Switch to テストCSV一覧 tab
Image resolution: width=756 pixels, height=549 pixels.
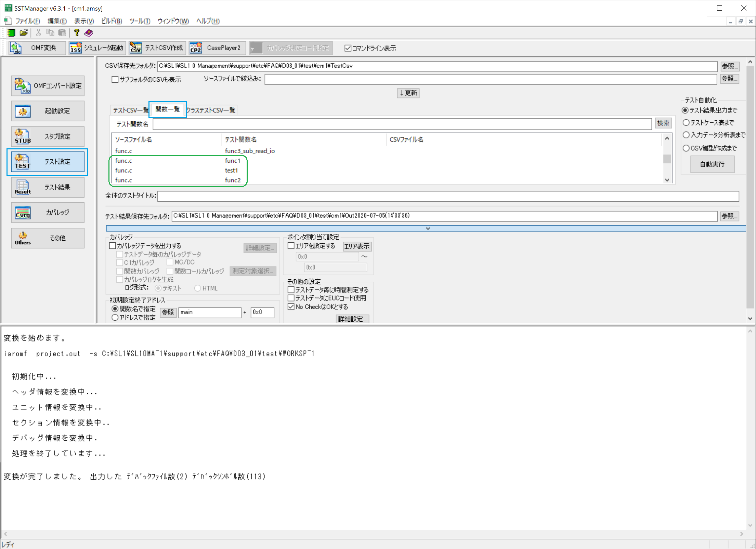click(130, 110)
